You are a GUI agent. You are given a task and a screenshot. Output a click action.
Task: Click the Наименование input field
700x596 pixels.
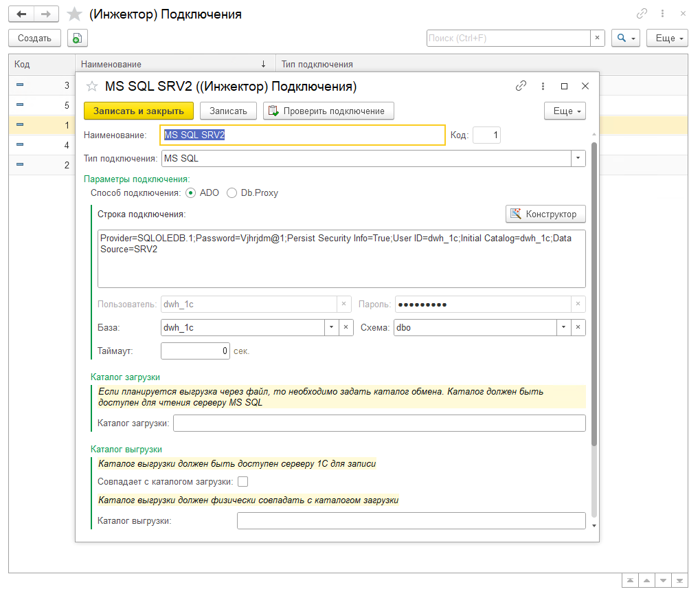[303, 135]
